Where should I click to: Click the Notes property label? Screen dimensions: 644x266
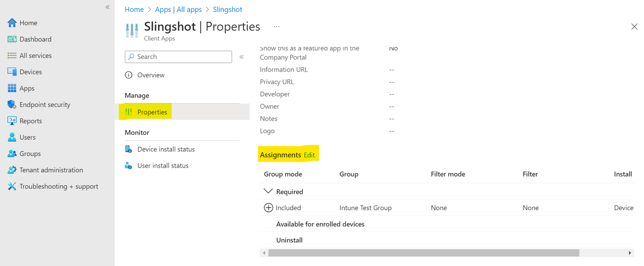(268, 119)
